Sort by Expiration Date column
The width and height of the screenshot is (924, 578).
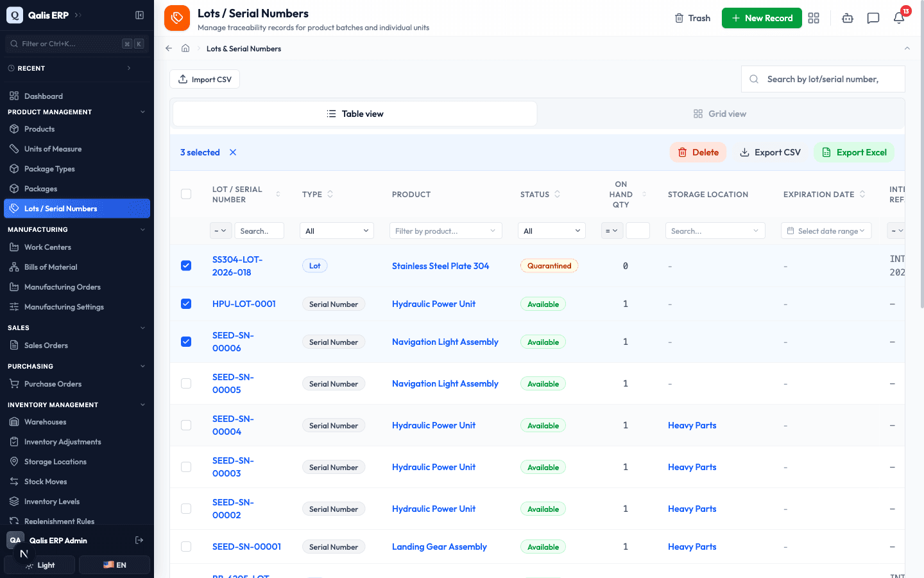pos(862,194)
